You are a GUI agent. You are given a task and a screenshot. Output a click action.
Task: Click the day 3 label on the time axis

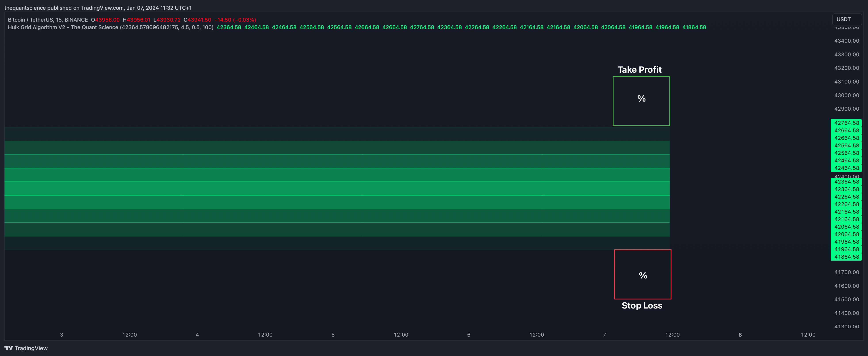(61, 335)
